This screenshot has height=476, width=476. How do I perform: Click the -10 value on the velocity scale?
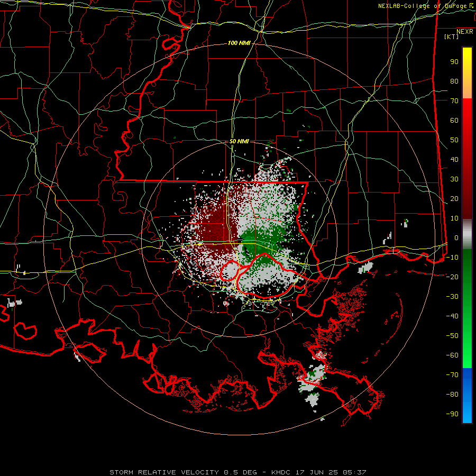[452, 258]
